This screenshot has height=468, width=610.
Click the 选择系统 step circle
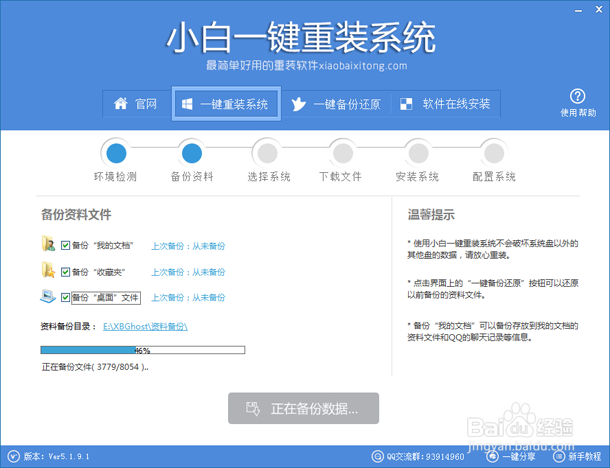pos(268,153)
